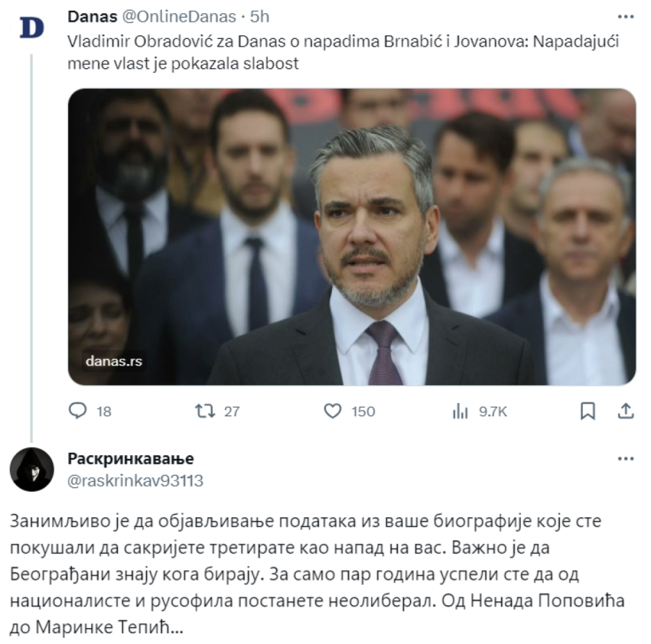Open the reply icon with 18 comments
This screenshot has height=644, width=651.
click(x=77, y=411)
